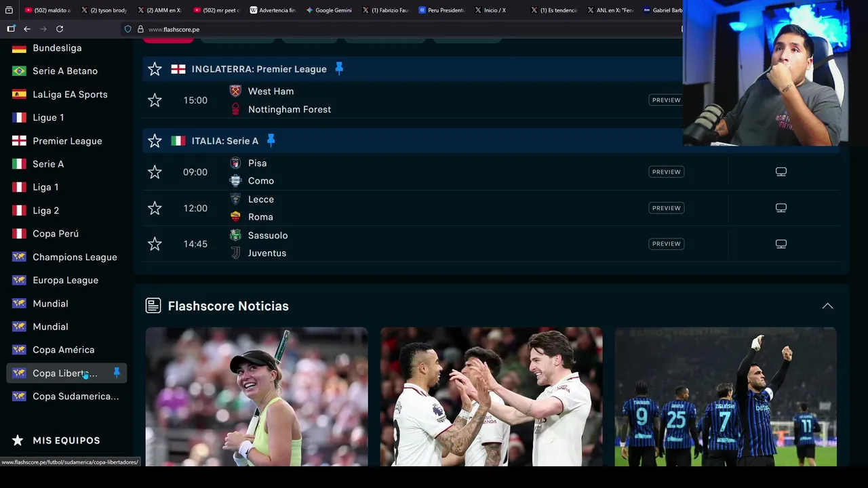Toggle pin on Copa Libertadores sidebar item
The width and height of the screenshot is (868, 488).
pyautogui.click(x=117, y=373)
